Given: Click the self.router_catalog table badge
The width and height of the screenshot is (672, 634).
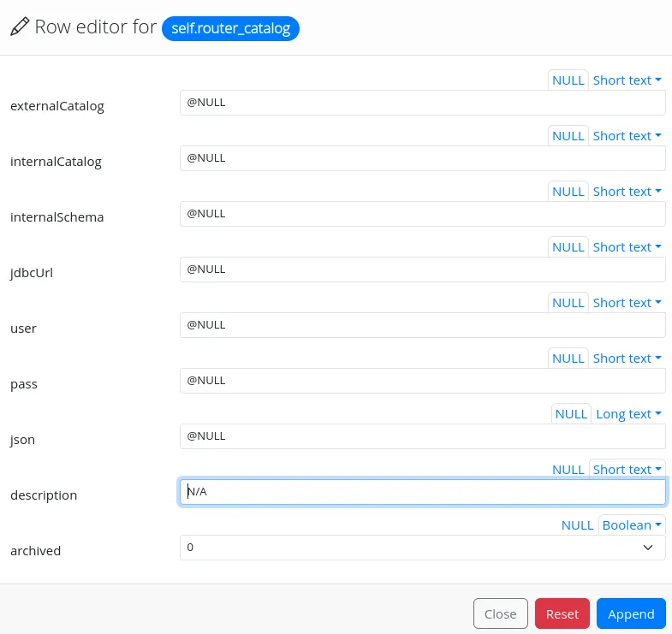Looking at the screenshot, I should coord(230,27).
